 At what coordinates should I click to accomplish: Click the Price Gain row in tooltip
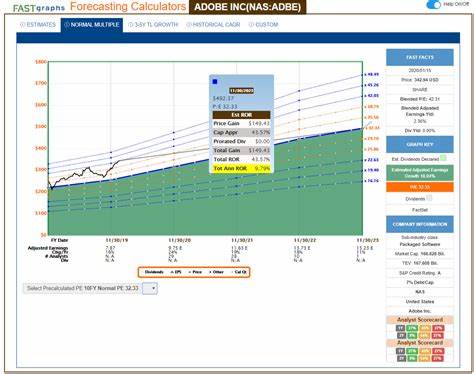pyautogui.click(x=241, y=123)
